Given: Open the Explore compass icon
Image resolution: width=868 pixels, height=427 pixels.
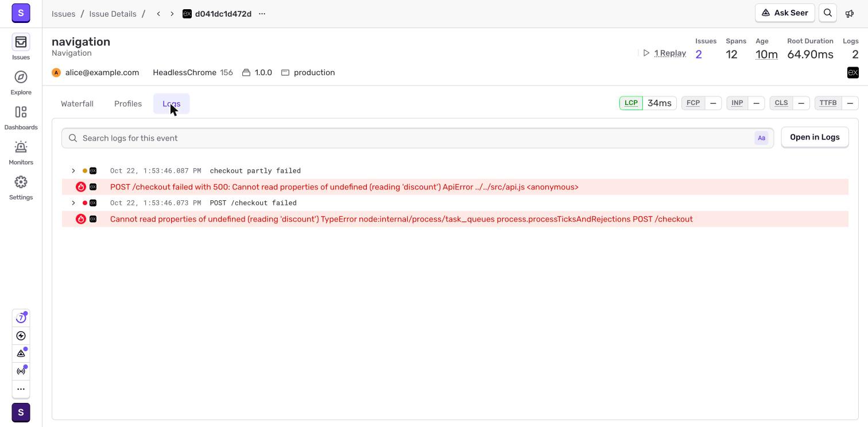Looking at the screenshot, I should point(21,77).
